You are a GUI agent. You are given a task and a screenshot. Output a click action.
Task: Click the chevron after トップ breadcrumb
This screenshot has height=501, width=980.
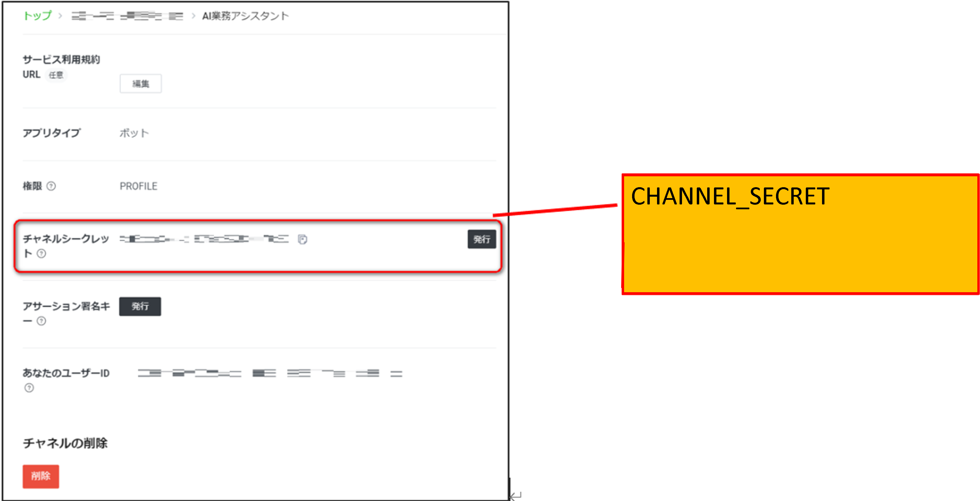[60, 16]
